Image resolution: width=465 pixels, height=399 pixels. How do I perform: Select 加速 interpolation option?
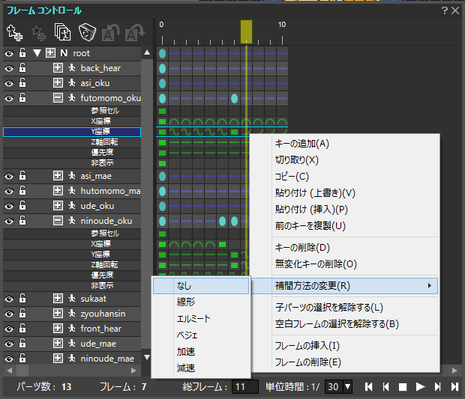pyautogui.click(x=201, y=352)
